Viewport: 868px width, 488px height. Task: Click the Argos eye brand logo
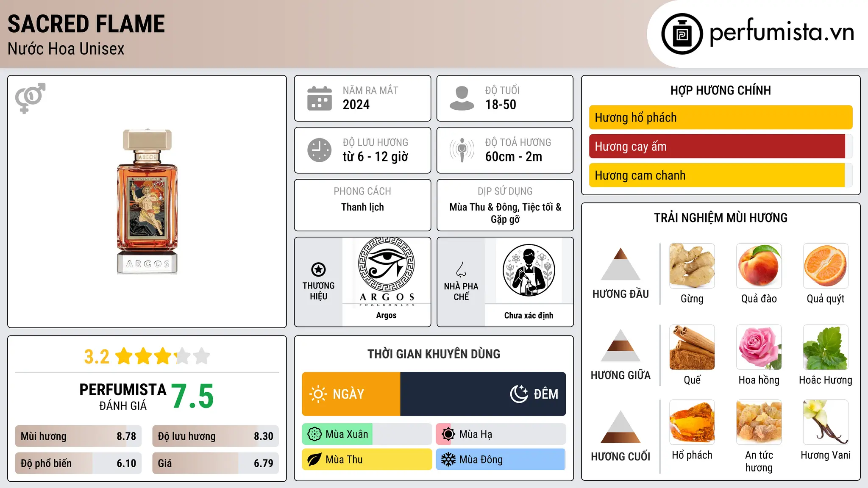tap(387, 271)
